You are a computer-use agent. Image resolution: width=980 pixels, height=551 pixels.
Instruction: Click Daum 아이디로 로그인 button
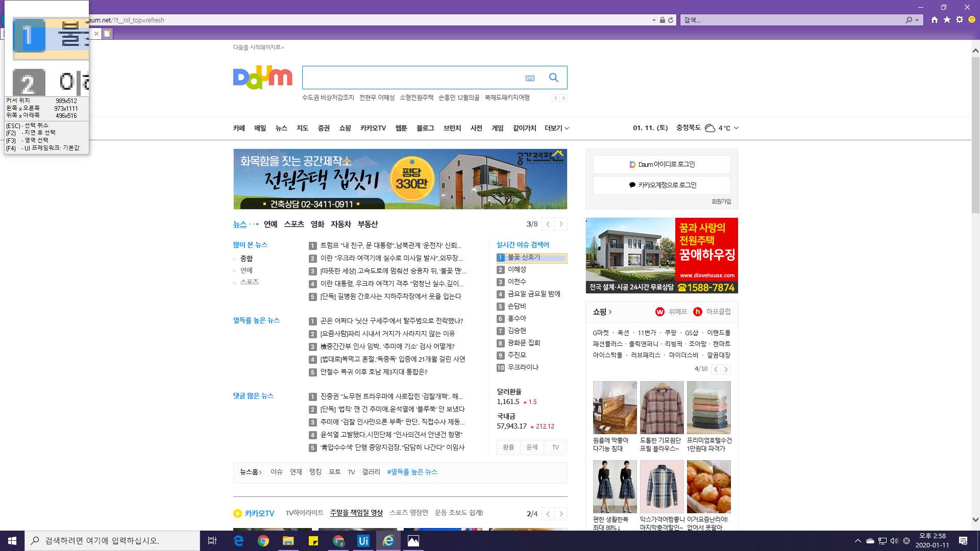pos(661,164)
